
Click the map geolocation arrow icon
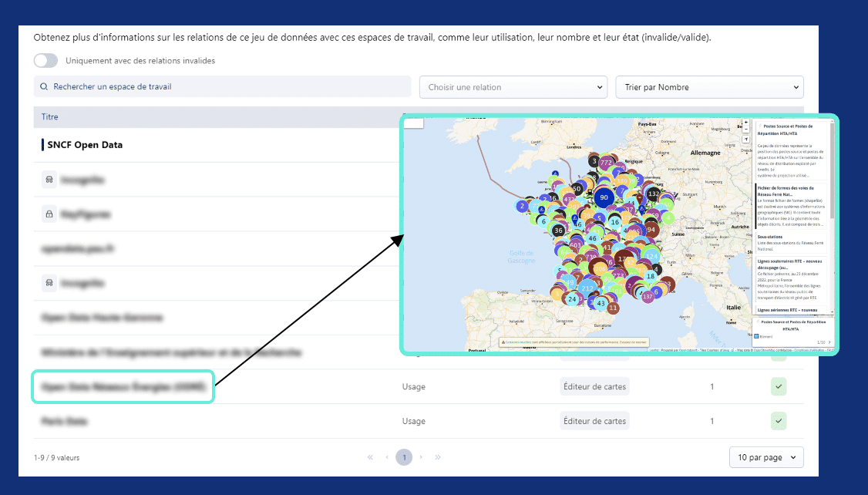pos(745,140)
